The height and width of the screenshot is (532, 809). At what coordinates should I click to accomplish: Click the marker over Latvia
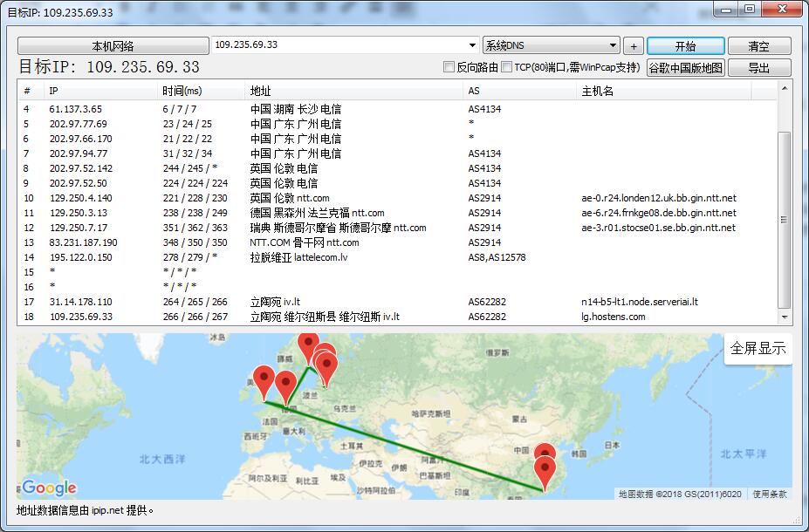325,349
